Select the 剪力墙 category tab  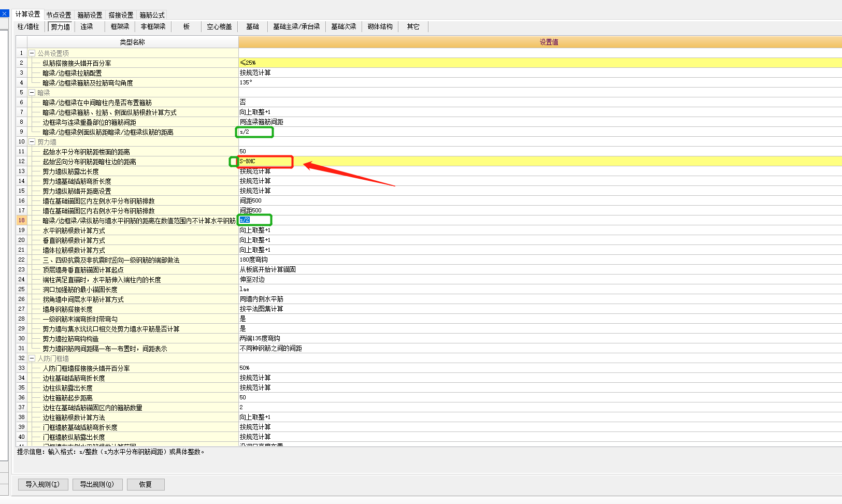coord(60,26)
